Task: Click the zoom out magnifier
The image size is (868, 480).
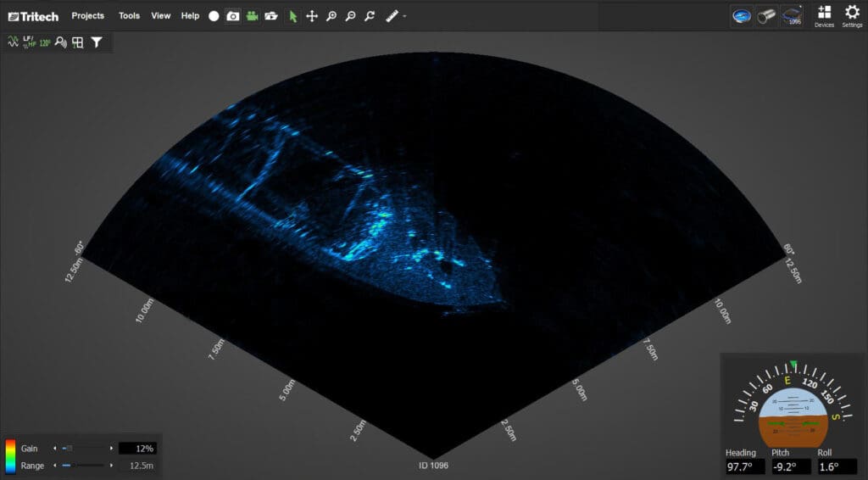Action: pos(351,16)
